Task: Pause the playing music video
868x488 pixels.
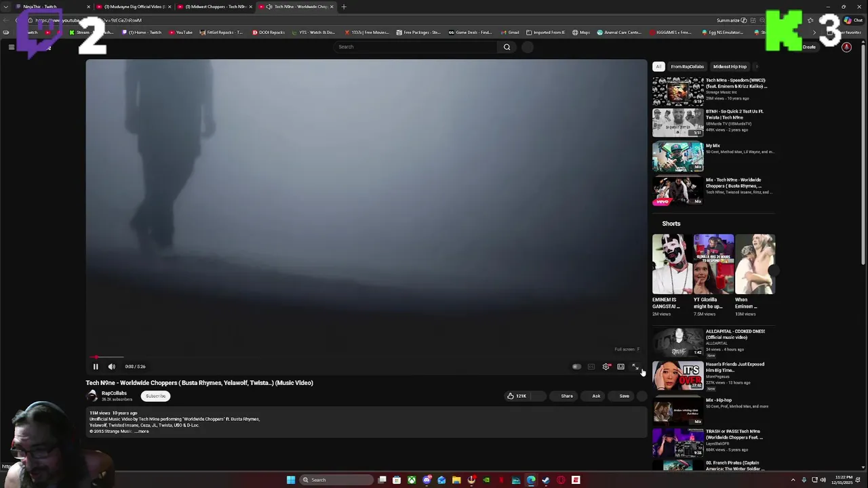Action: [x=96, y=367]
